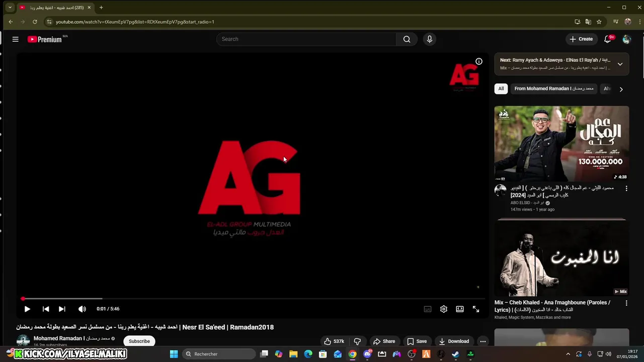Skip to the previous video

click(46, 309)
